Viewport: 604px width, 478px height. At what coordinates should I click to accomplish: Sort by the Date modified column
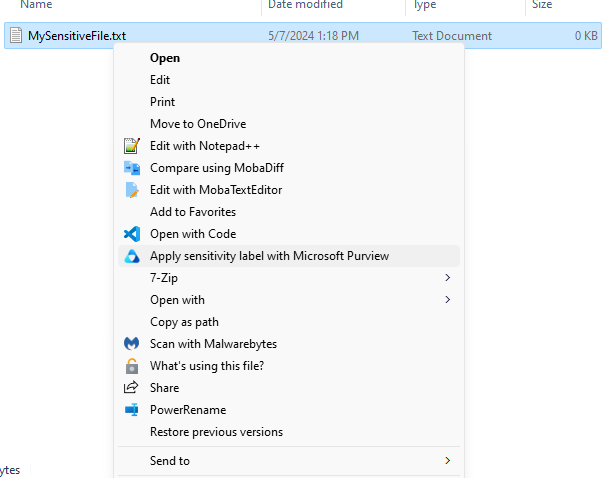point(305,5)
